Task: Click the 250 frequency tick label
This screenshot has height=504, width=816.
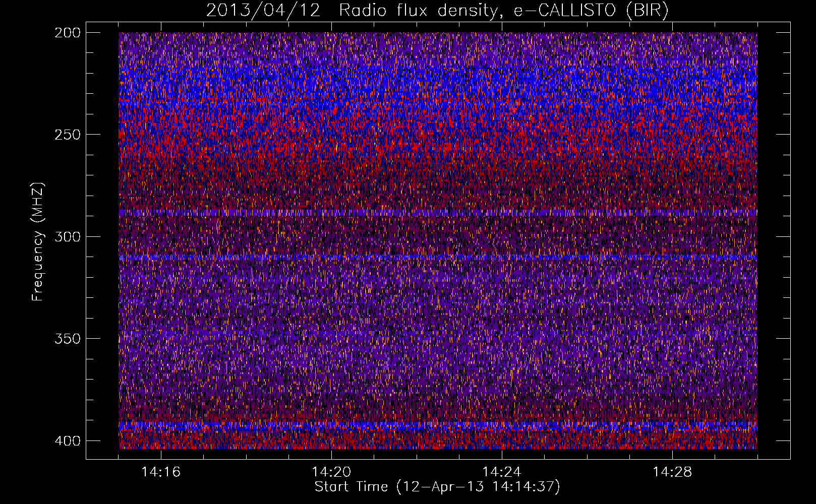Action: (67, 135)
